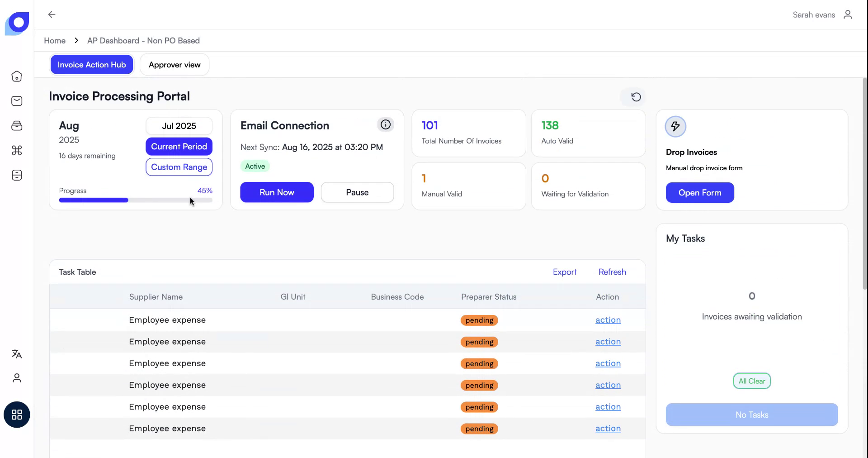Click the apps grid icon at sidebar bottom
This screenshot has width=868, height=458.
[17, 414]
